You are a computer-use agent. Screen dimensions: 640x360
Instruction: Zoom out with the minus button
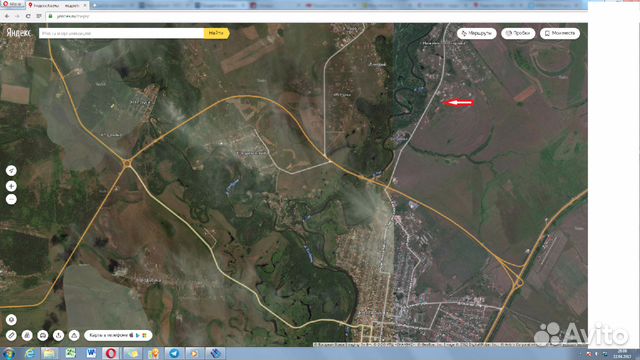coord(11,199)
